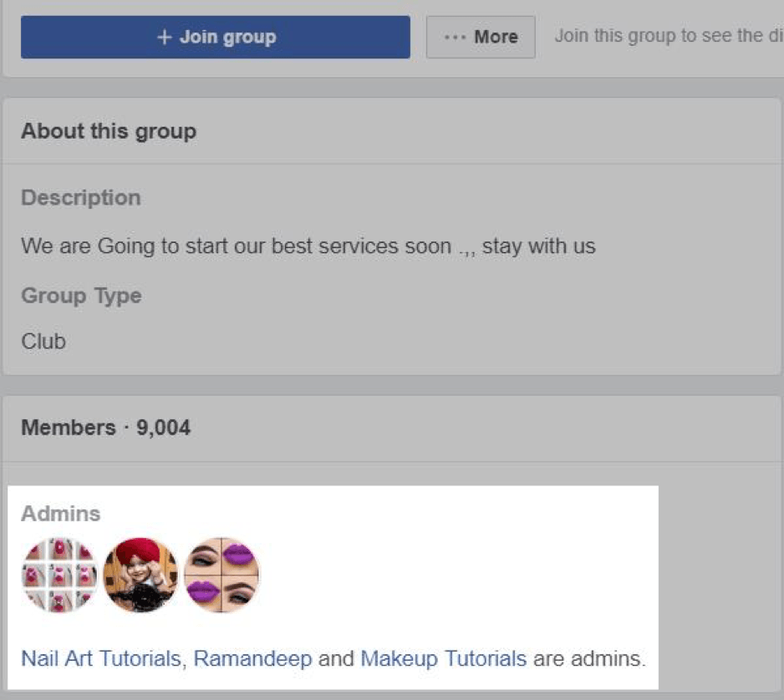The image size is (784, 700).
Task: Click the Join group button
Action: [216, 38]
